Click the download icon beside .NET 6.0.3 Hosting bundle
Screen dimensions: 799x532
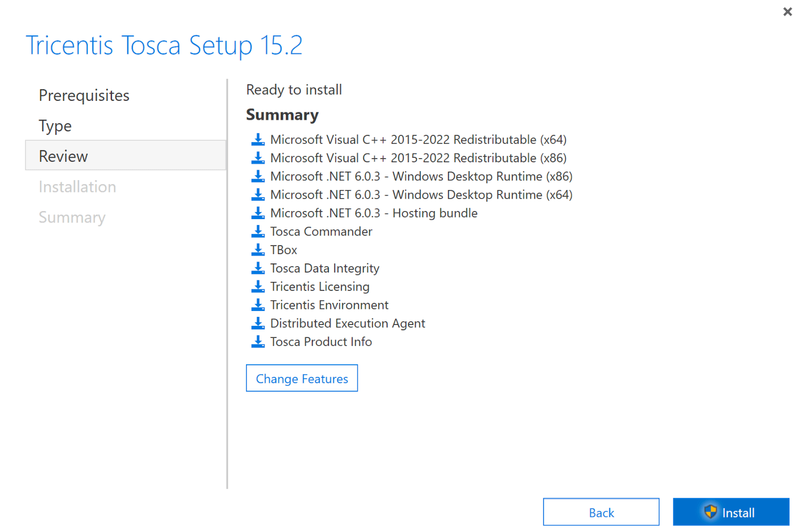point(258,213)
